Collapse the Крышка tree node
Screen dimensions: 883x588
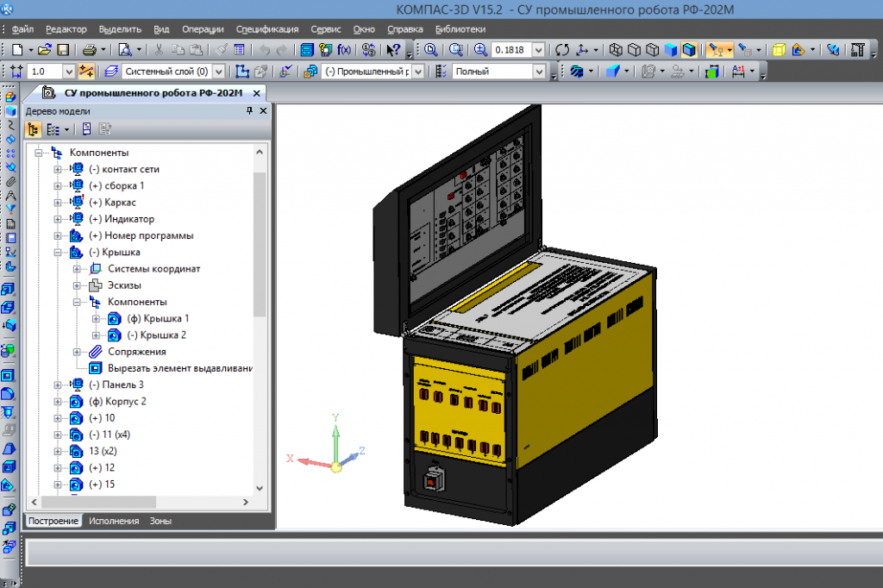click(58, 253)
